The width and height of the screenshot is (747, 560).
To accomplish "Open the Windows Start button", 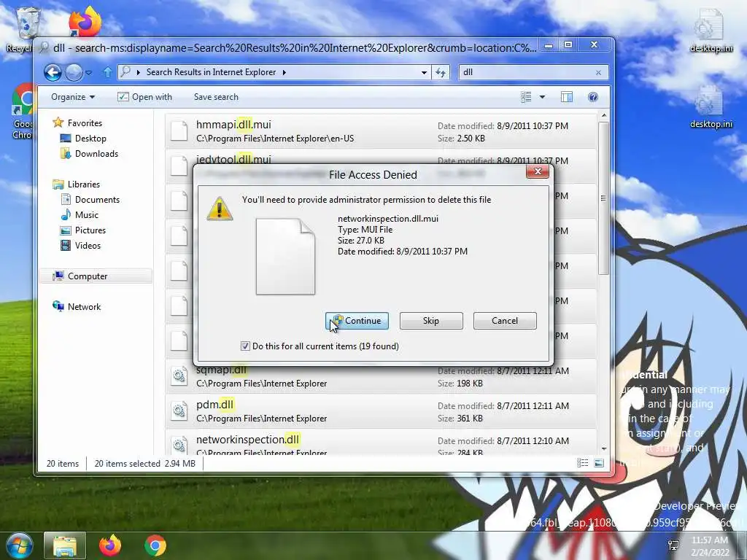I will tap(19, 545).
